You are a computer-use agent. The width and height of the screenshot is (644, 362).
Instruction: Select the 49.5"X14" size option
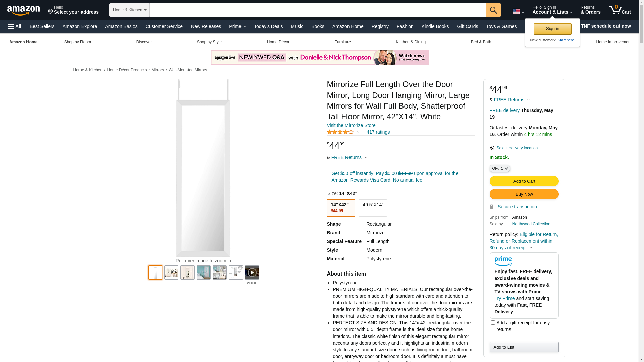[373, 208]
